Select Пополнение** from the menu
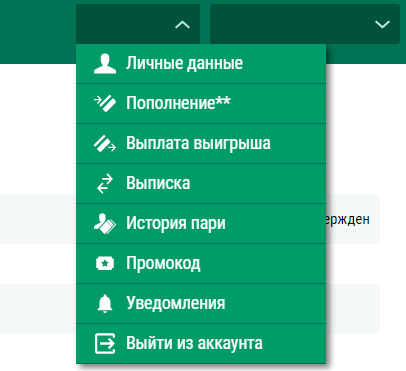 pos(201,103)
